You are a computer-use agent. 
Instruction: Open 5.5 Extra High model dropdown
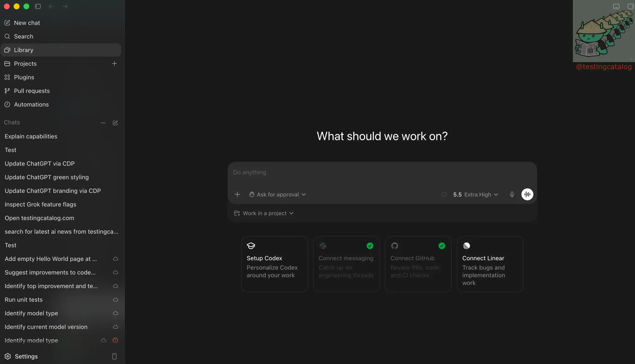(x=475, y=195)
